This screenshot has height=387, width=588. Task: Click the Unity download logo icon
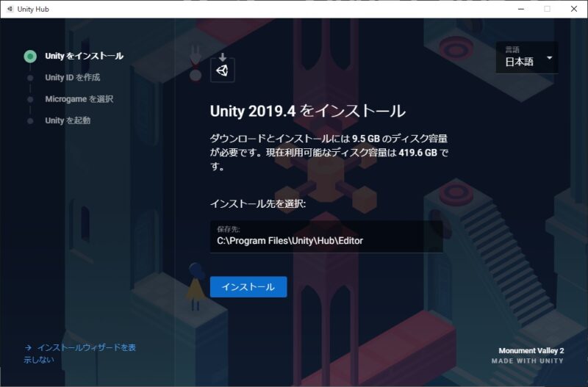point(223,68)
